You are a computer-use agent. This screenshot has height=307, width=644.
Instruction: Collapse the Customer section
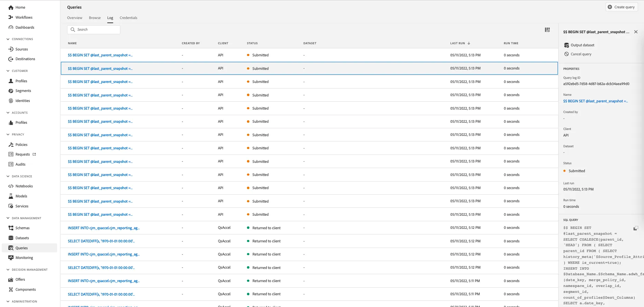[x=8, y=71]
